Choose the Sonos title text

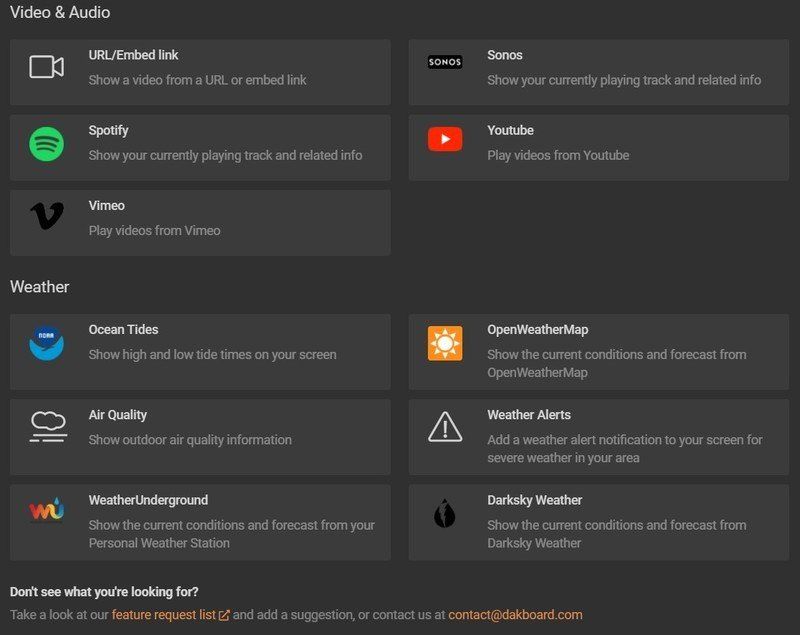pyautogui.click(x=505, y=55)
